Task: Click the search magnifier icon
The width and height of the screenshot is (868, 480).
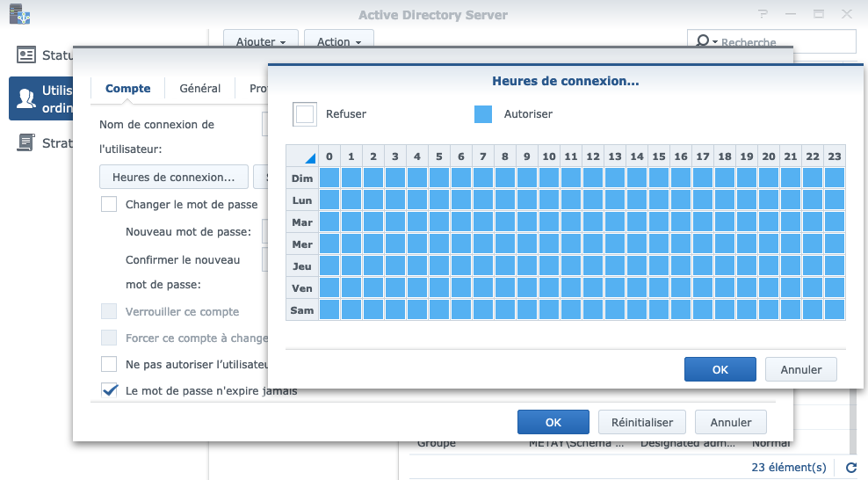Action: [x=703, y=41]
